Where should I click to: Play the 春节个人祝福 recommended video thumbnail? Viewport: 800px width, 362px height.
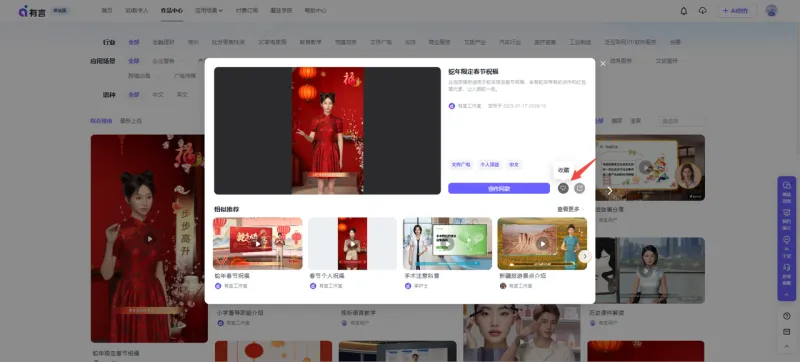click(352, 244)
